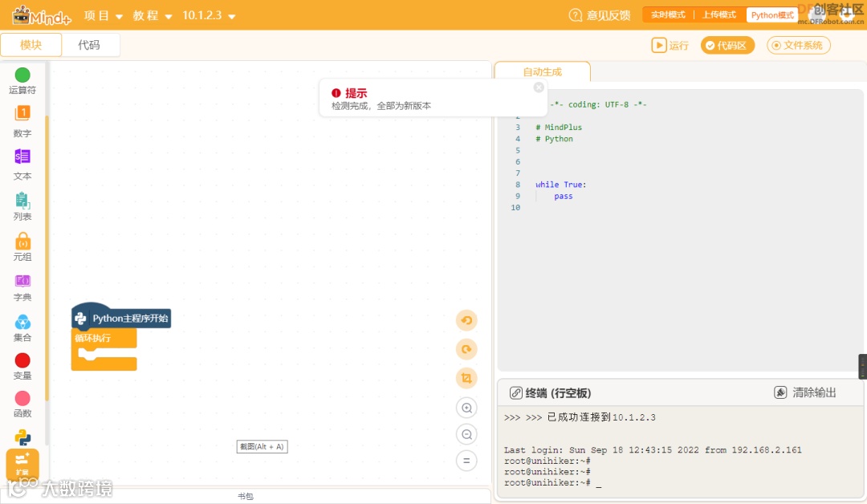867x504 pixels.
Task: Switch to the 代码 code tab
Action: 89,45
